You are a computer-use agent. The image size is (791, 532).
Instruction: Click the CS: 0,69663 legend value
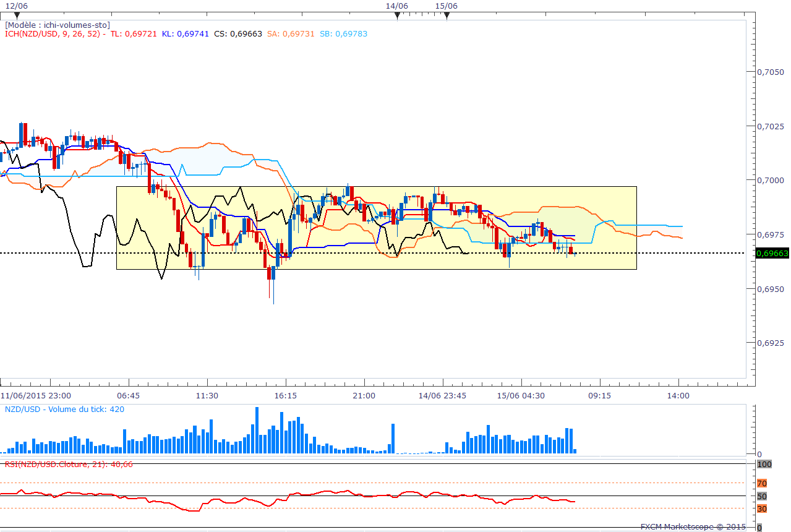point(237,33)
